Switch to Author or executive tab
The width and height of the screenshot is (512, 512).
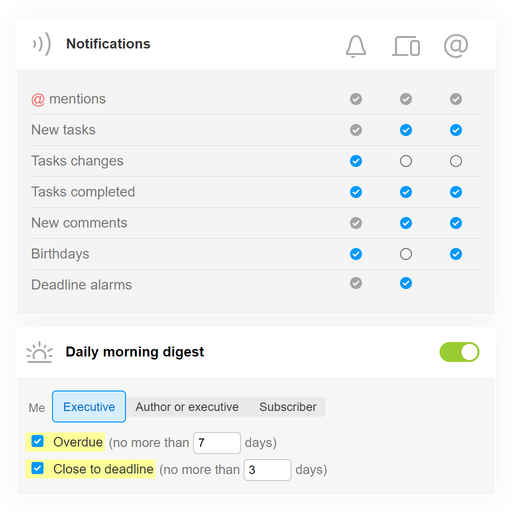[187, 407]
